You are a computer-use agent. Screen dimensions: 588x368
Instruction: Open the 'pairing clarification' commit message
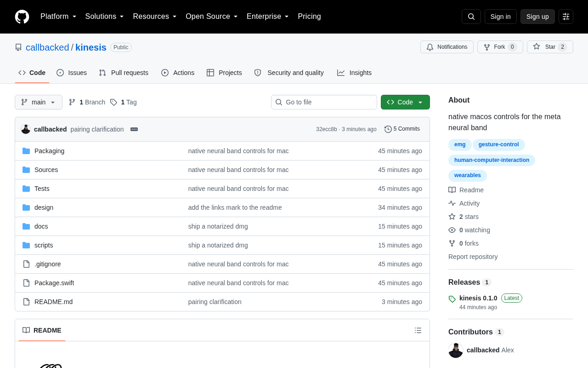[97, 129]
